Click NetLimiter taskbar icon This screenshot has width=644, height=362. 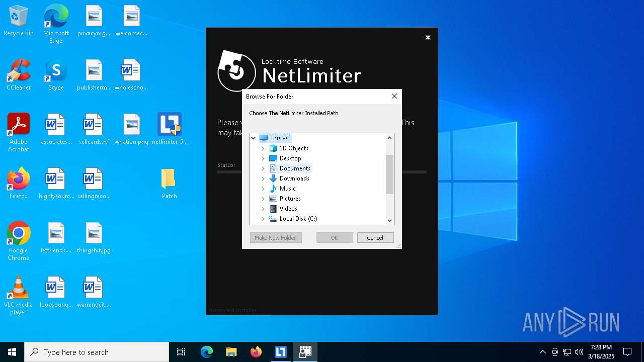280,352
